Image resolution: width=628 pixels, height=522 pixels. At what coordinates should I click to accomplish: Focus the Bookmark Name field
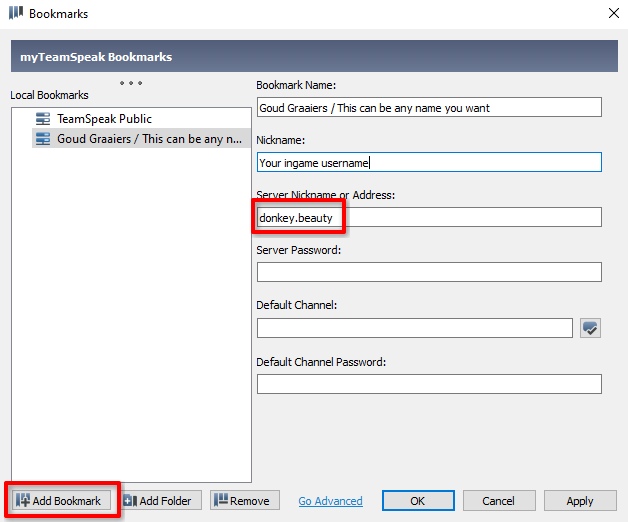[x=429, y=107]
